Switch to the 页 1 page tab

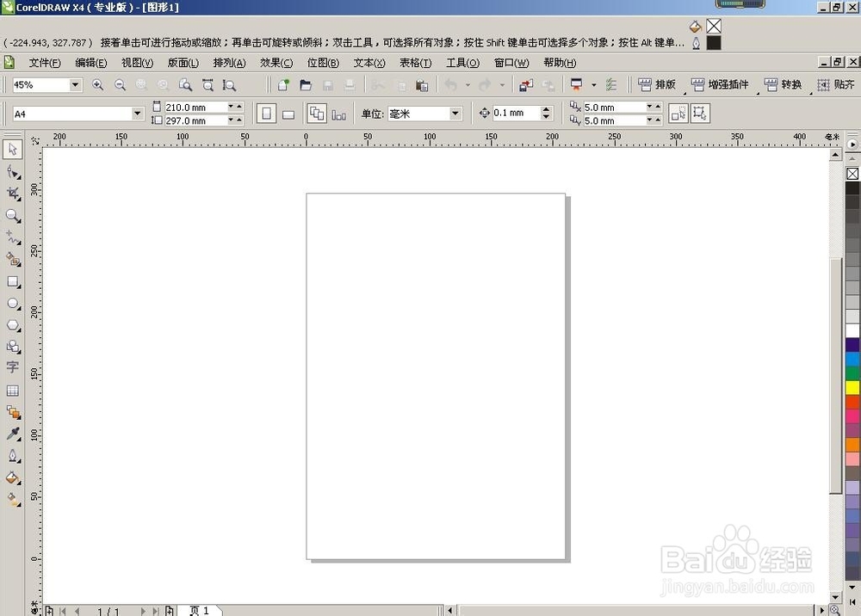(x=200, y=610)
